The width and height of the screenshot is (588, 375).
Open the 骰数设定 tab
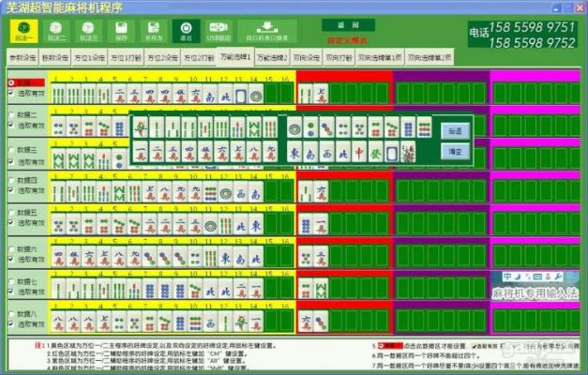point(55,58)
